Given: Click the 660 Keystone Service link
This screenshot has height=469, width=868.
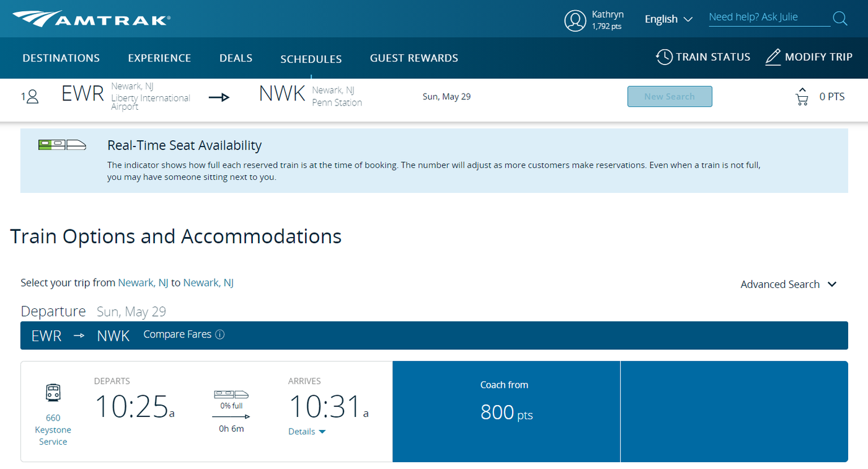Looking at the screenshot, I should [53, 429].
